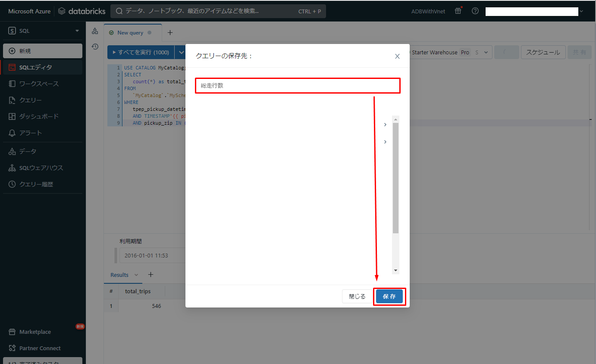Screen dimensions: 596x364
Task: Focus the top search bar
Action: coord(218,11)
